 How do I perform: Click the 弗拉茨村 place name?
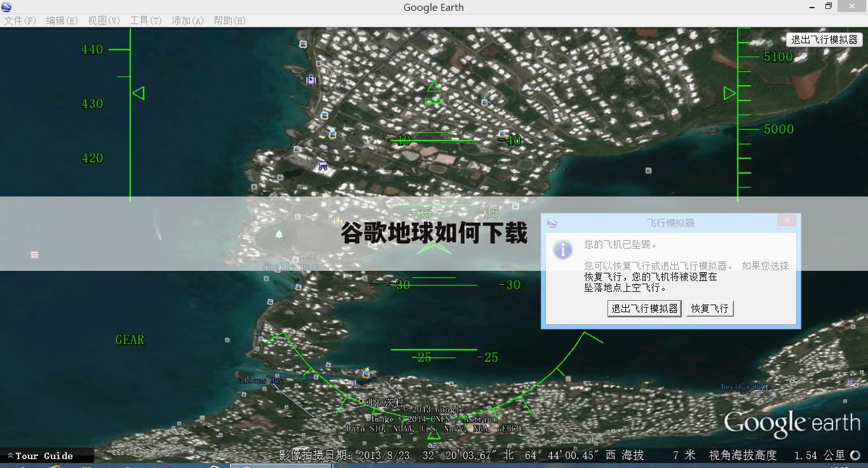pyautogui.click(x=385, y=402)
